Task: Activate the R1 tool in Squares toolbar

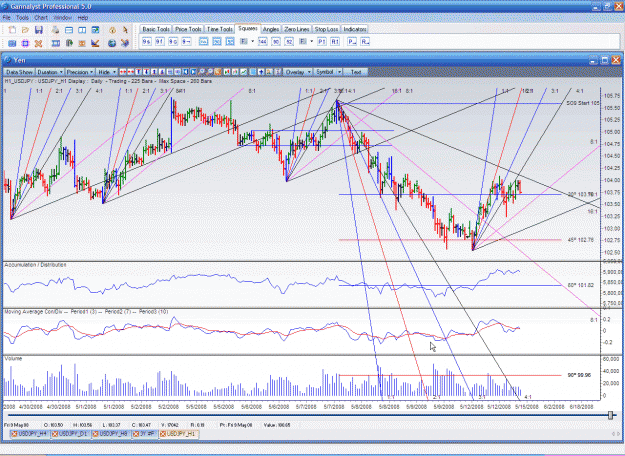Action: tap(335, 41)
